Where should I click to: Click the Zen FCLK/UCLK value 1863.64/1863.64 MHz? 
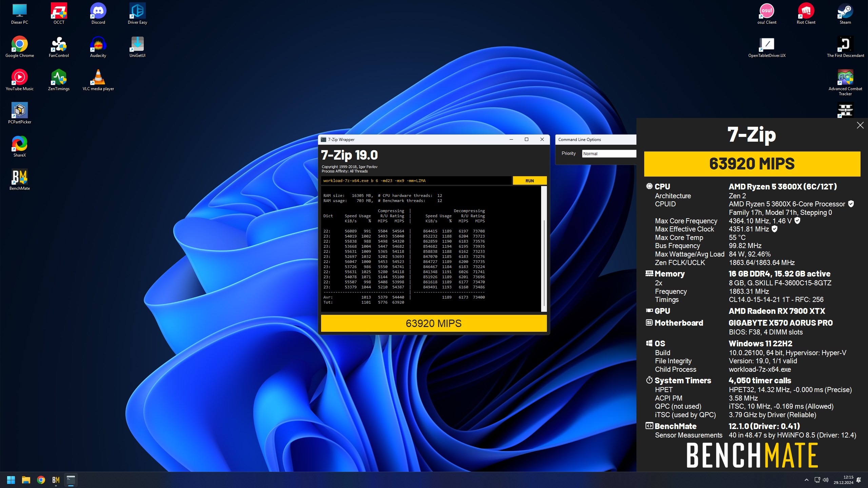coord(762,263)
